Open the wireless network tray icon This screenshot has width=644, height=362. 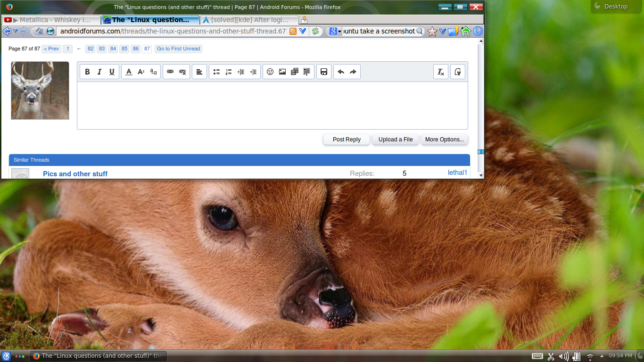pyautogui.click(x=590, y=356)
